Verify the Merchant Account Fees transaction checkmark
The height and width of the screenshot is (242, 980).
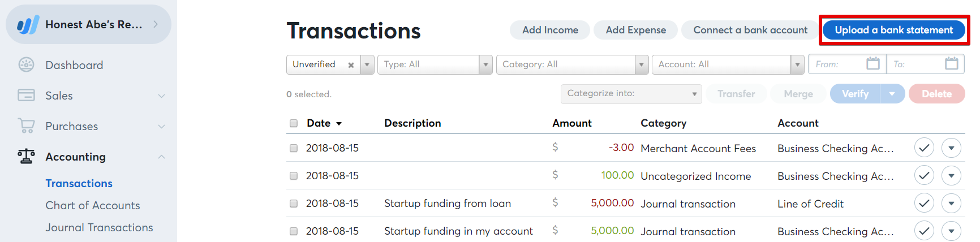coord(924,148)
